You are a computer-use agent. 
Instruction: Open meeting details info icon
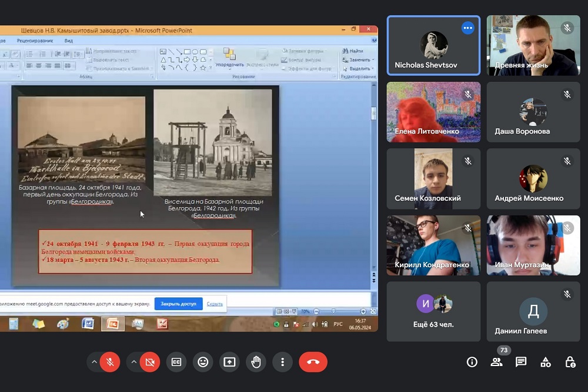(x=472, y=362)
